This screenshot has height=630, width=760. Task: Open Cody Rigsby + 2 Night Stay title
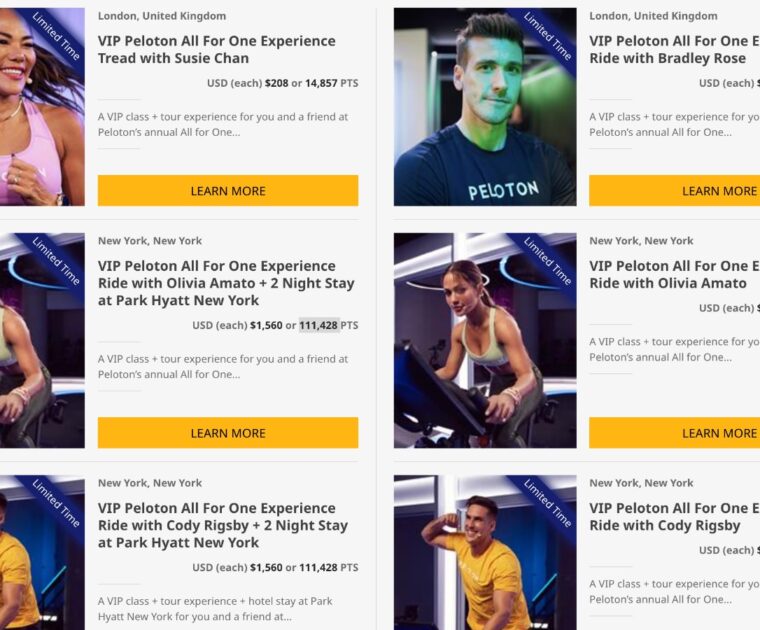pos(223,525)
